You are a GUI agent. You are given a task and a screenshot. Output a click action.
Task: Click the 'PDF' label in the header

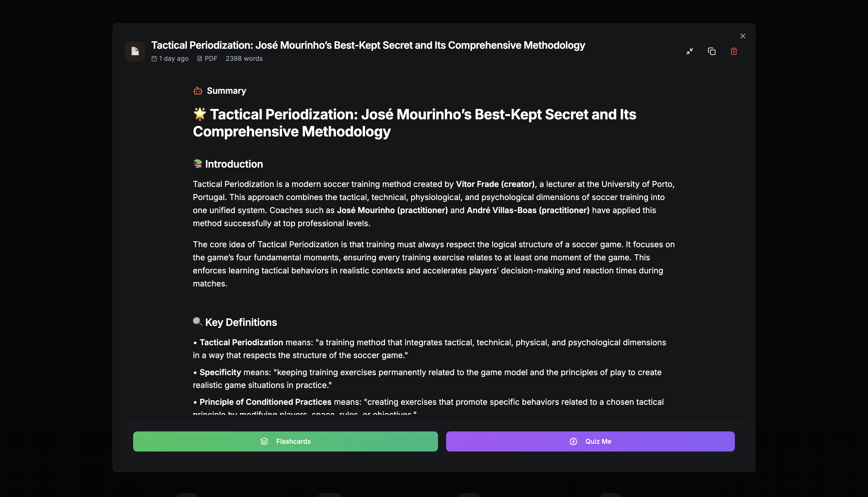click(x=211, y=58)
